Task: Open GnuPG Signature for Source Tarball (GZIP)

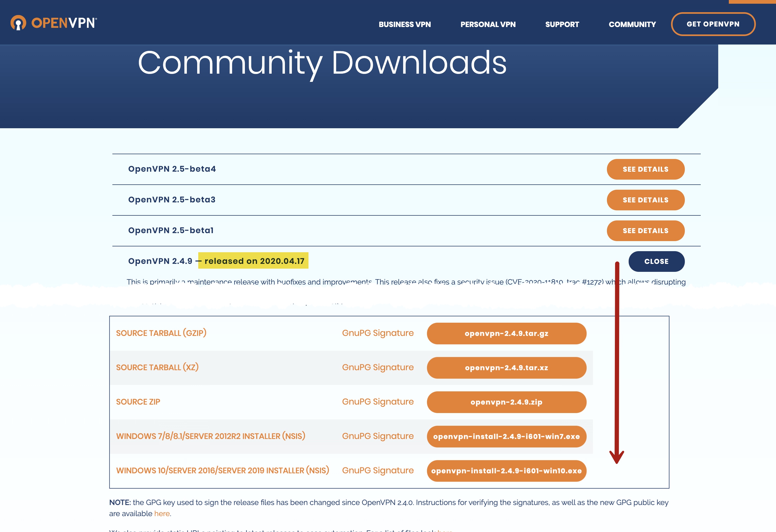Action: pos(378,333)
